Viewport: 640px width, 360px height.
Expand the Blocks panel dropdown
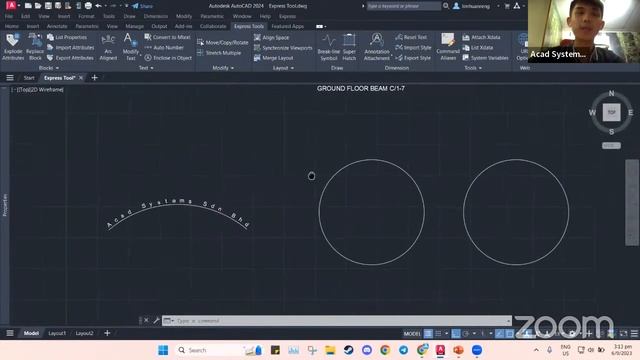[x=49, y=68]
